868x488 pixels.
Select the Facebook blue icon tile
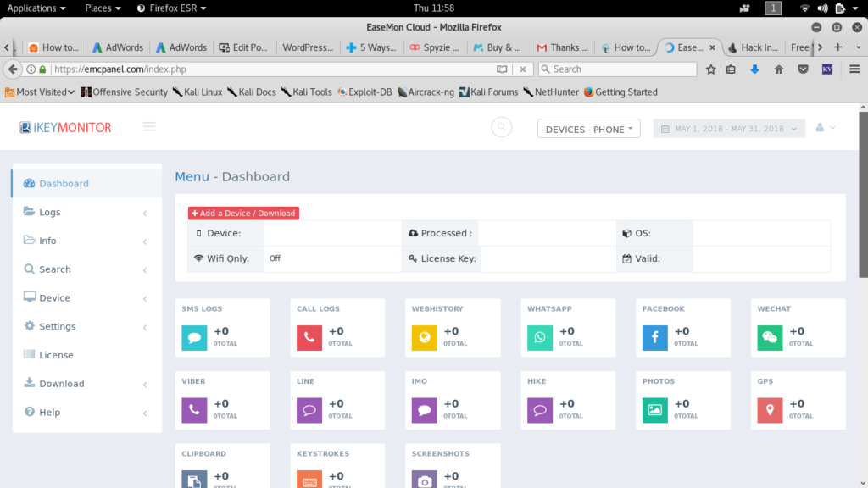coord(654,337)
